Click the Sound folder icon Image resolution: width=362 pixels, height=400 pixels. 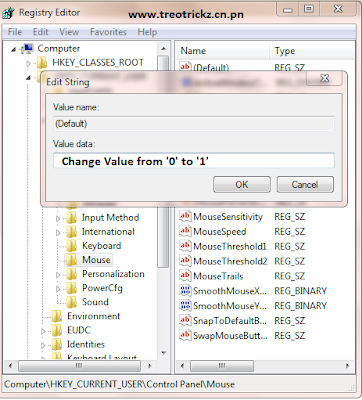click(71, 302)
